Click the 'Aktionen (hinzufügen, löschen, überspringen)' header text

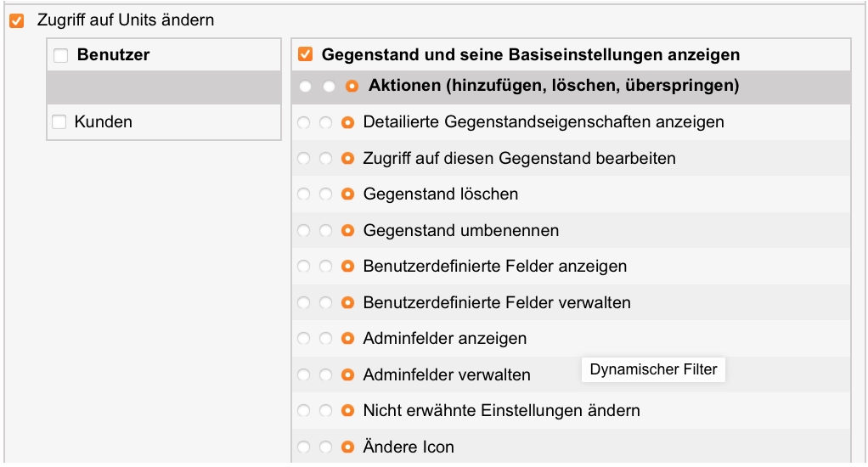tap(554, 86)
